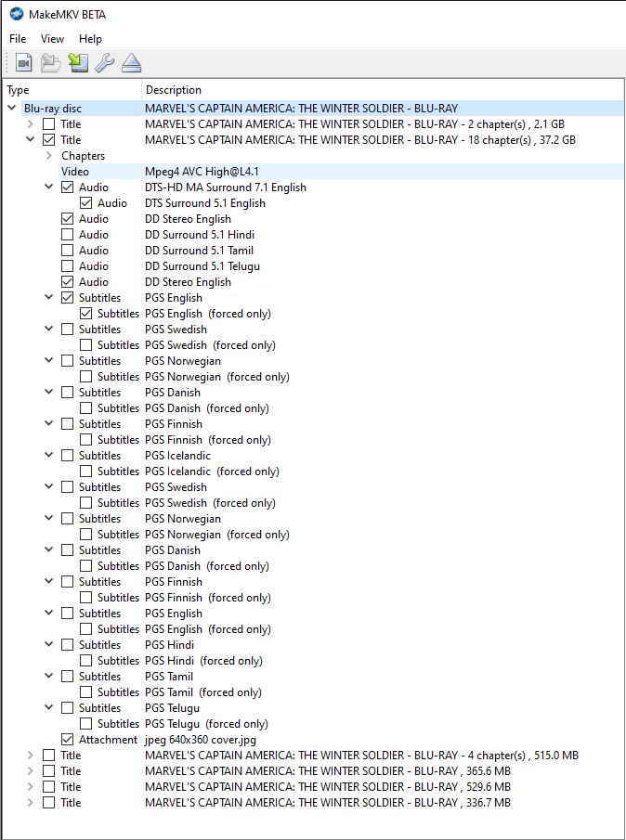Select the 529.6 MB title description

click(328, 787)
